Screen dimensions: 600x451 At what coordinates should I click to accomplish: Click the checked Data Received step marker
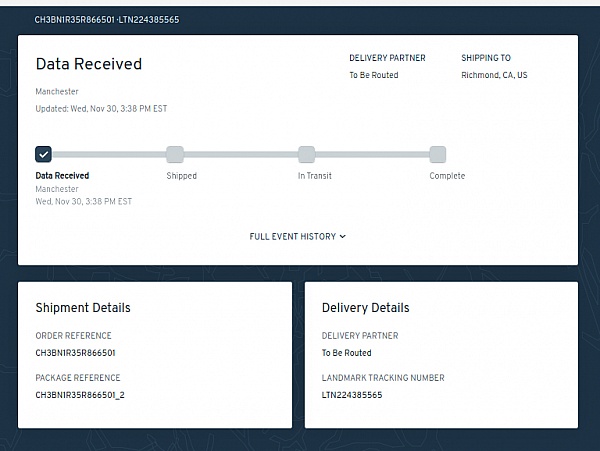tap(43, 155)
